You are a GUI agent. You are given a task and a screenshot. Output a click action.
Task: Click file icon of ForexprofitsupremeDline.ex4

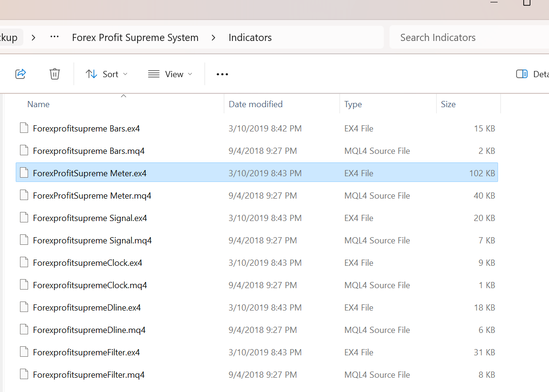(24, 307)
